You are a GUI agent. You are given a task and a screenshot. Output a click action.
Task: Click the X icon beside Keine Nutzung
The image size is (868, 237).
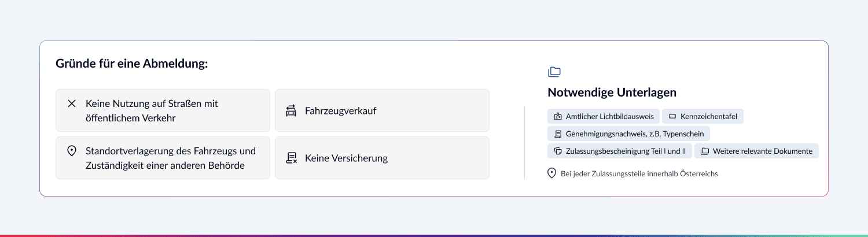coord(72,103)
